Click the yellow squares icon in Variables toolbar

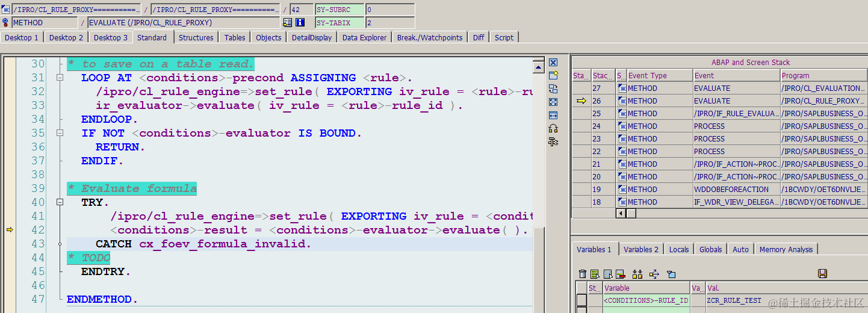click(637, 274)
